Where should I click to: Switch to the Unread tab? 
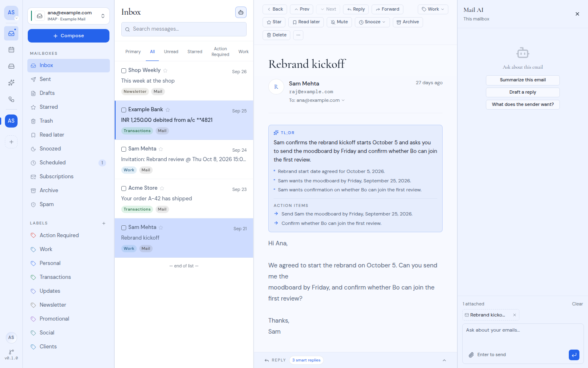171,52
